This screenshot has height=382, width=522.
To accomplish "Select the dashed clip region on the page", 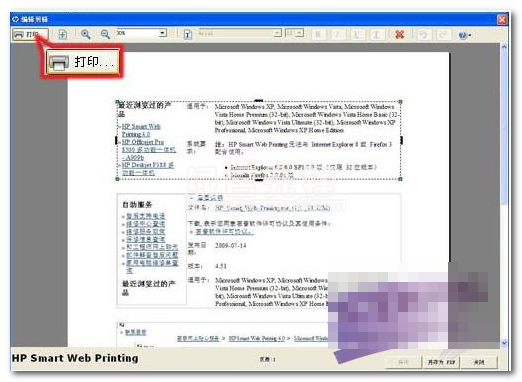I will (x=259, y=140).
